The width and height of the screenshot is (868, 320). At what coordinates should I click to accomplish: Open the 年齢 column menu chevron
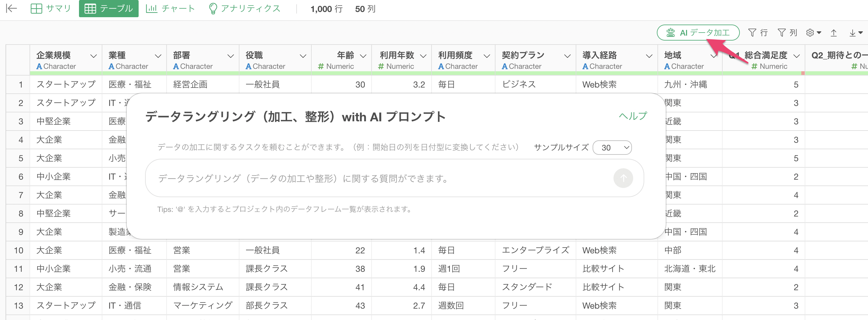(x=363, y=56)
